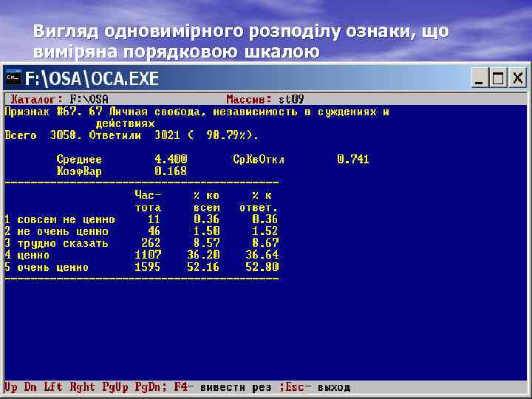This screenshot has height=399, width=532.
Task: Click frequency value 1595
Action: (x=148, y=267)
